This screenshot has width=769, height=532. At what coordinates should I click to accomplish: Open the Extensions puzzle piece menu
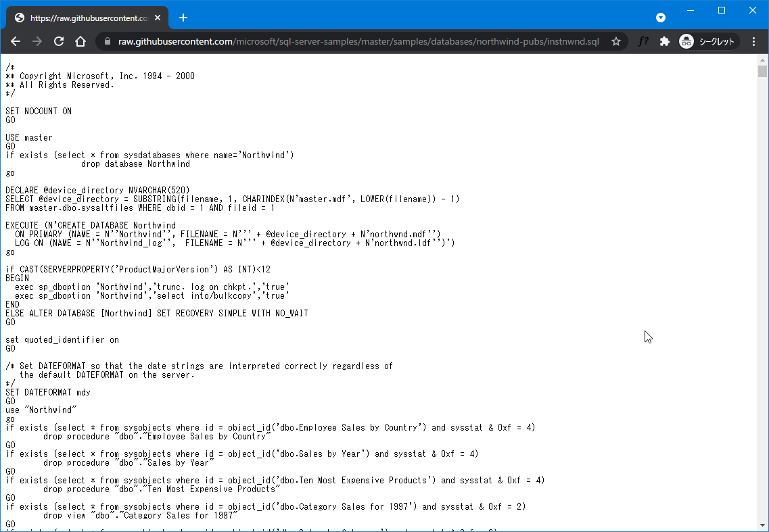665,41
